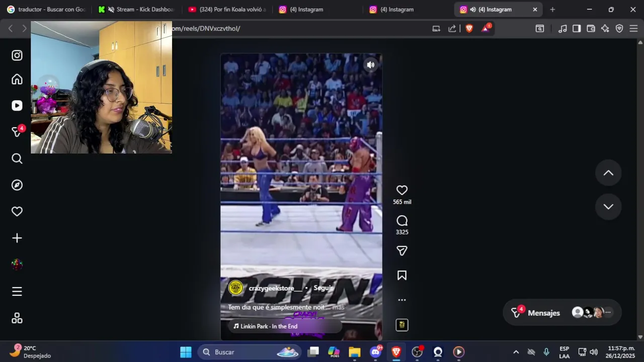Open crazygeekstore__ avatar picture
Viewport: 644px width, 362px height.
click(x=236, y=288)
